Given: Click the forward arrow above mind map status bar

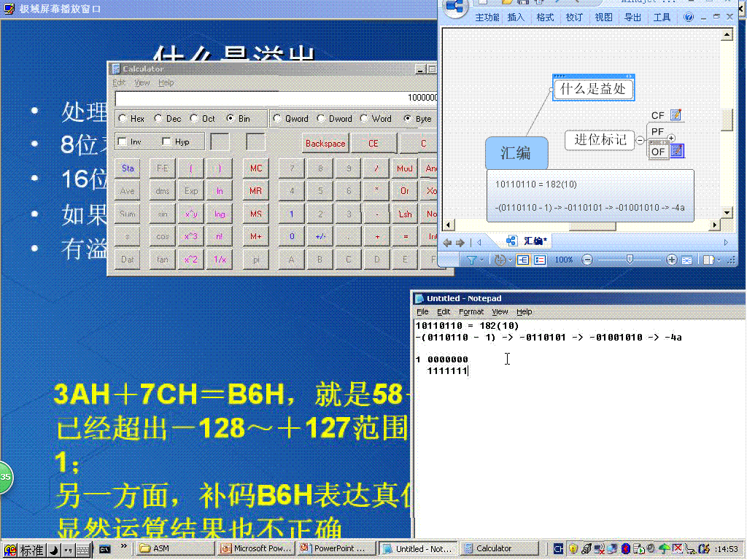Looking at the screenshot, I should pos(460,243).
